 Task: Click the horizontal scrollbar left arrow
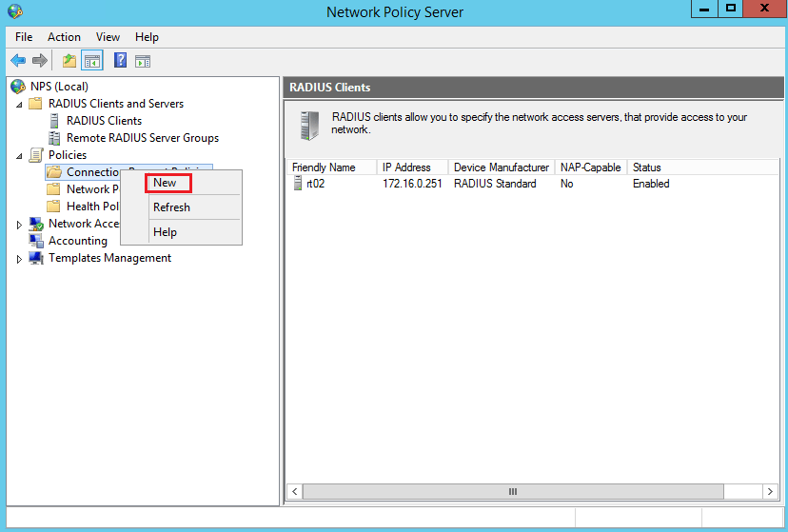point(295,491)
